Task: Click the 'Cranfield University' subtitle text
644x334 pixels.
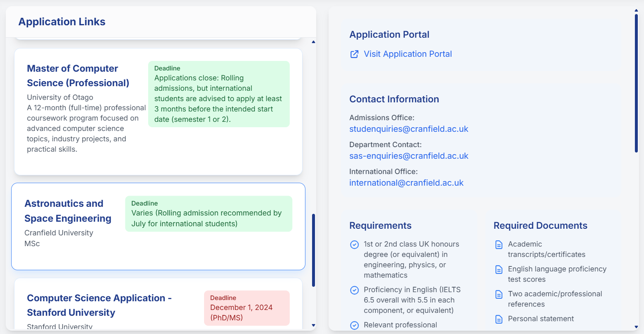Action: 59,233
